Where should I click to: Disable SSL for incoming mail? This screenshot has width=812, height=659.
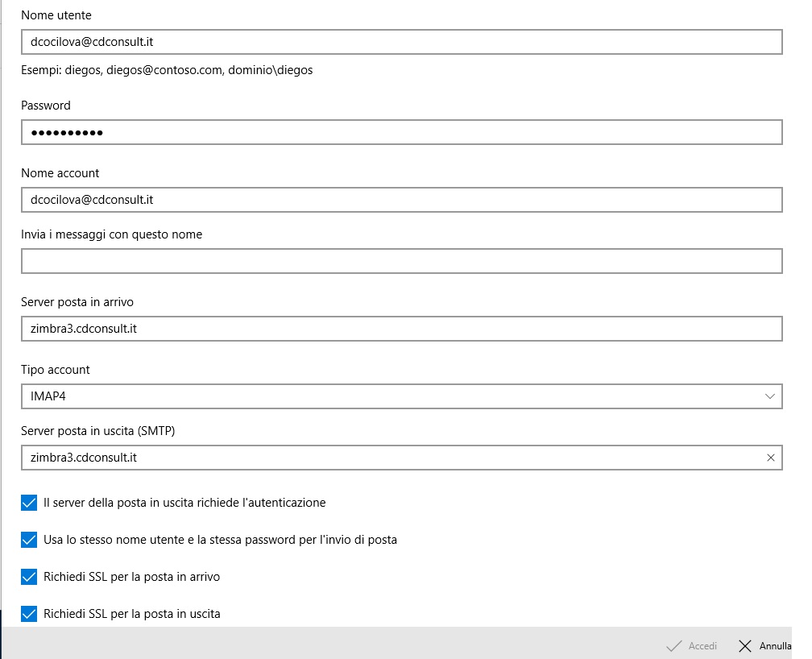coord(30,577)
